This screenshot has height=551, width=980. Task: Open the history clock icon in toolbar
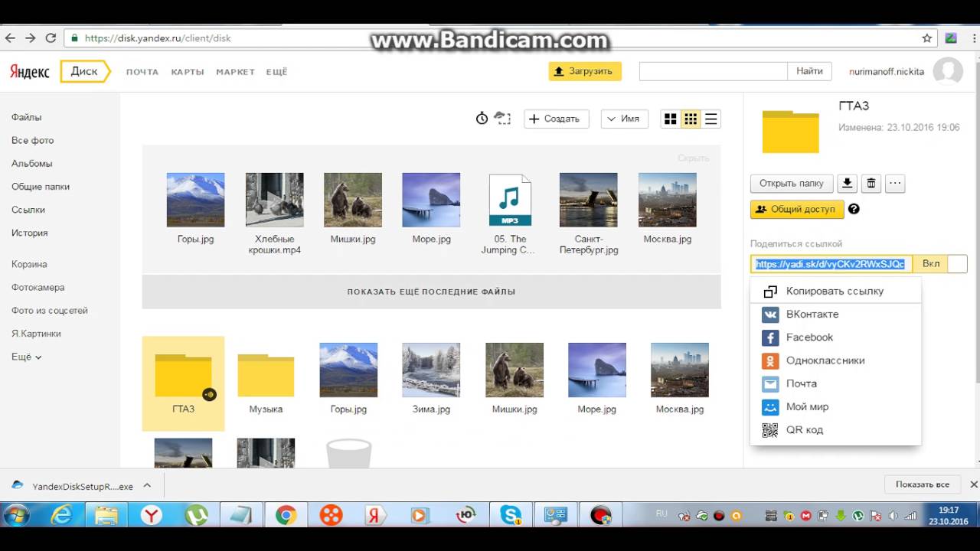(x=482, y=119)
